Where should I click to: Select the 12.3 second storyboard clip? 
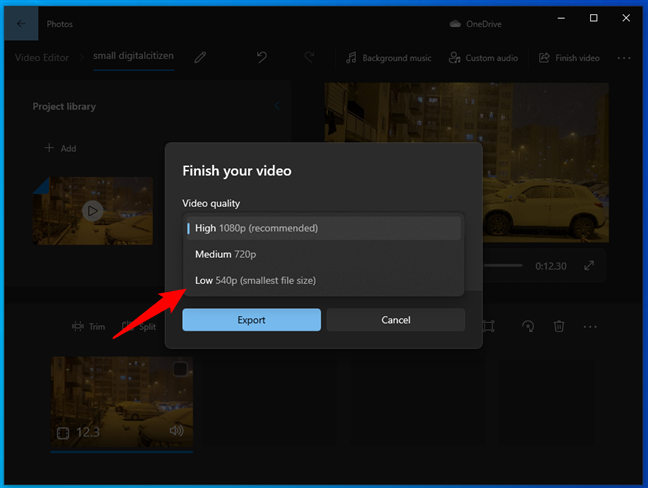click(122, 402)
